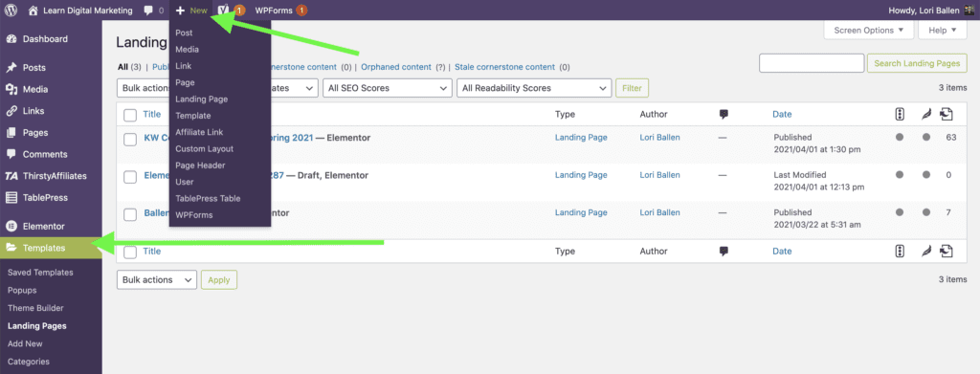This screenshot has height=374, width=980.
Task: Choose User in the New menu
Action: (185, 182)
